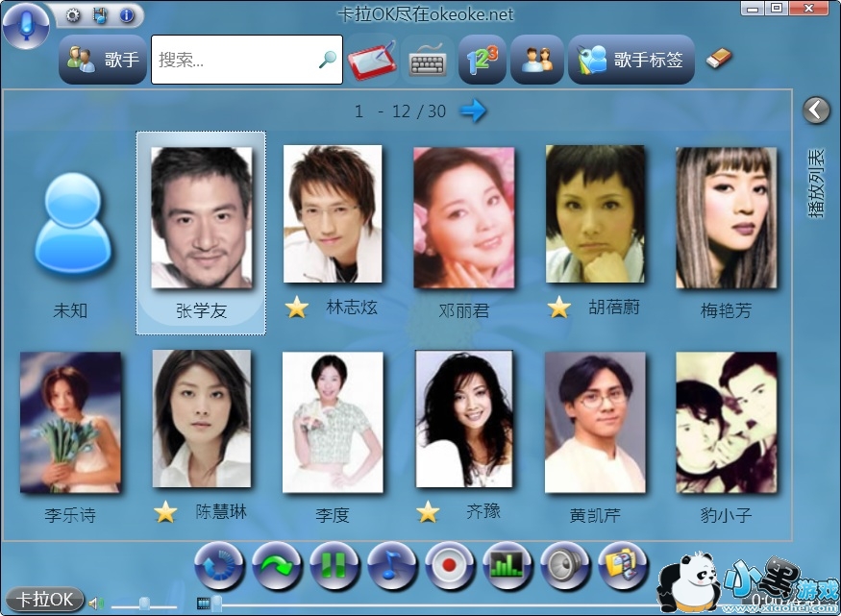841x616 pixels.
Task: Select the 未知 unknown singer avatar
Action: [72, 224]
